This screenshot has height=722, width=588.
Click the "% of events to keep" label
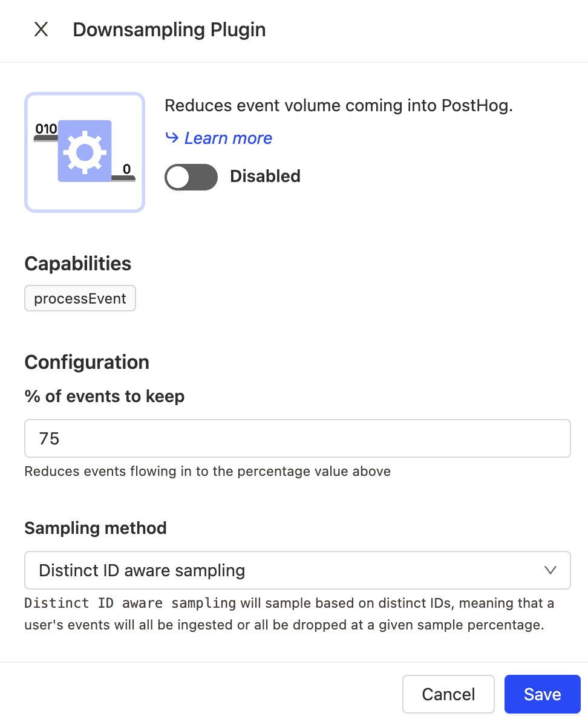(x=104, y=397)
